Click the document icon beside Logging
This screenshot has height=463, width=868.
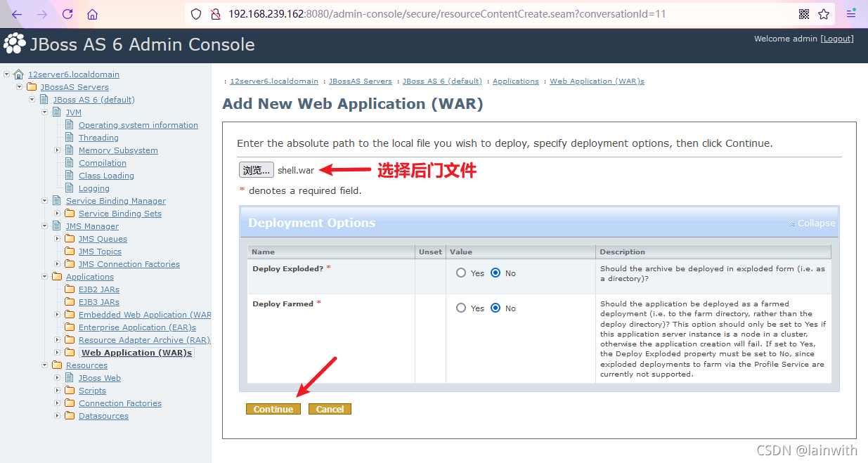click(70, 188)
